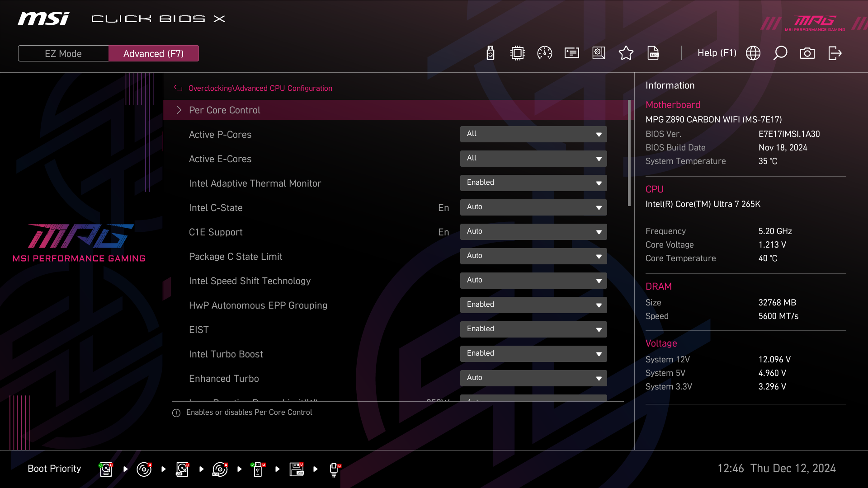Open Active E-Cores dropdown
This screenshot has width=868, height=488.
pyautogui.click(x=533, y=159)
